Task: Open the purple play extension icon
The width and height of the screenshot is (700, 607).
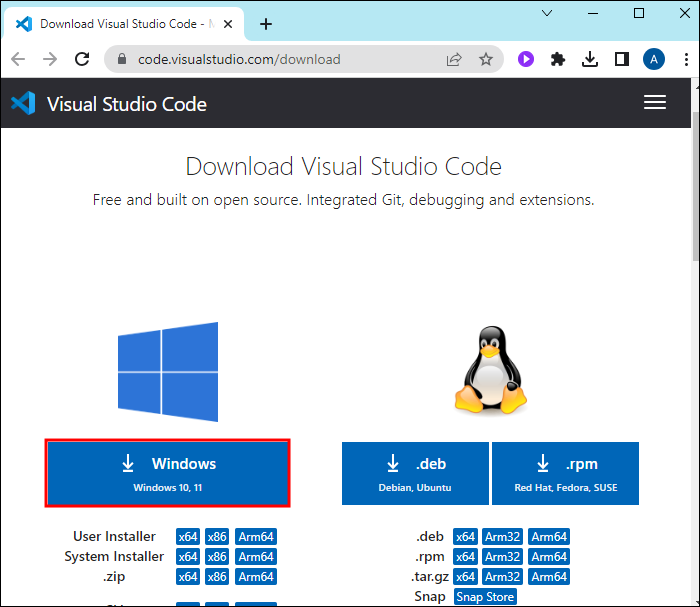Action: [x=526, y=59]
